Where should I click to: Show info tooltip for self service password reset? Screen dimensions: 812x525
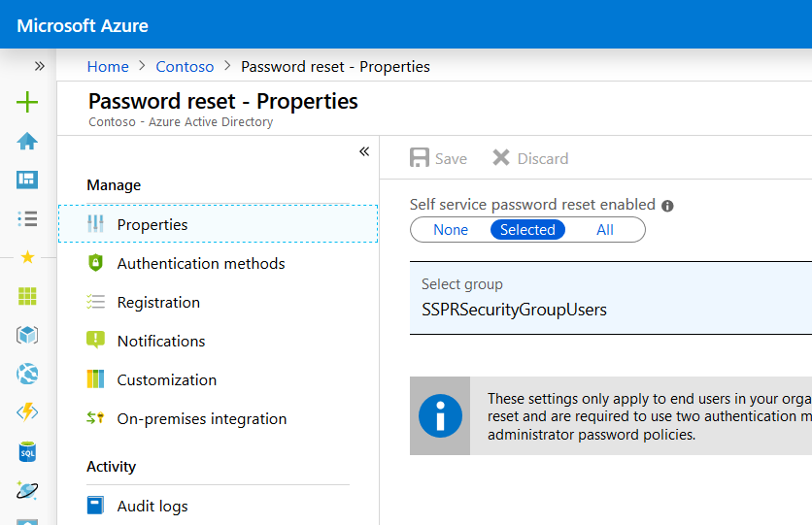[x=667, y=206]
